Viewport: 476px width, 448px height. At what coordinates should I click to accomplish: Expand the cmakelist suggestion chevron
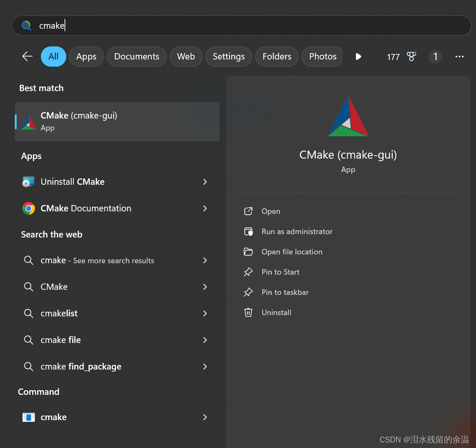205,313
